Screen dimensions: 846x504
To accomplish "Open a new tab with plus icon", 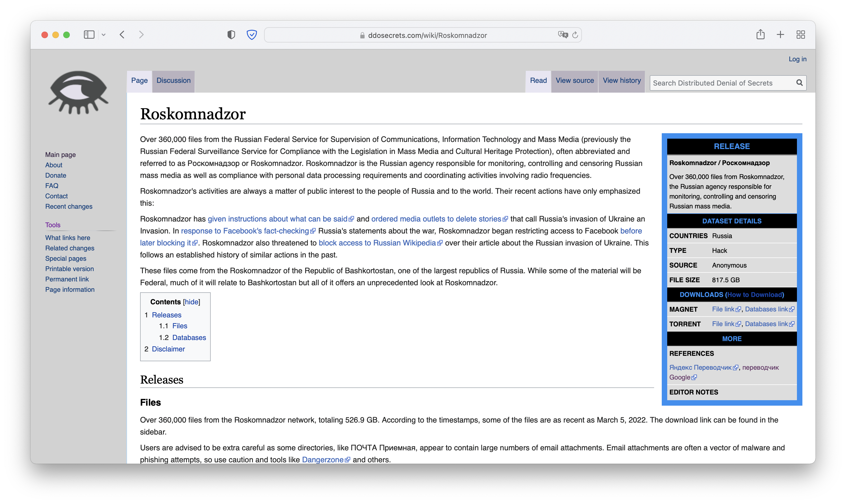I will [780, 35].
